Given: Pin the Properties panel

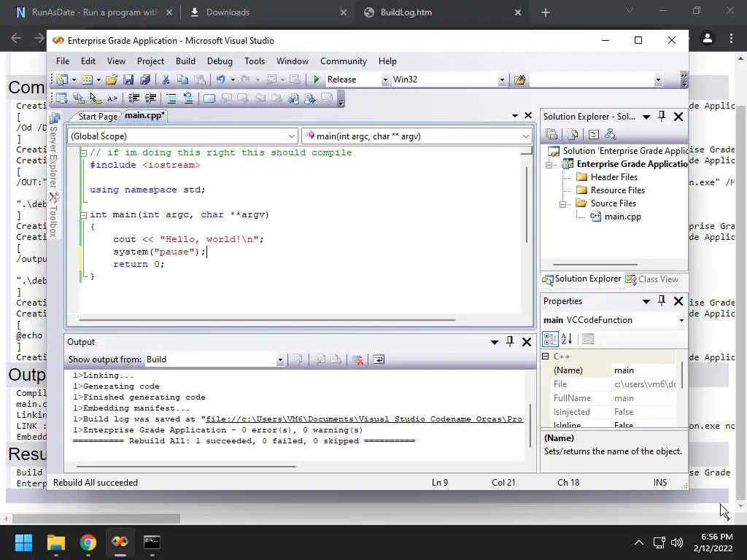Looking at the screenshot, I should [x=662, y=301].
